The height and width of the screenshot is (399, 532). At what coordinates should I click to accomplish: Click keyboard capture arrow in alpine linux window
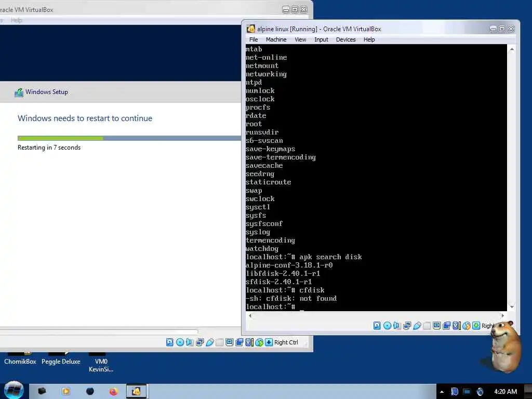tap(476, 326)
